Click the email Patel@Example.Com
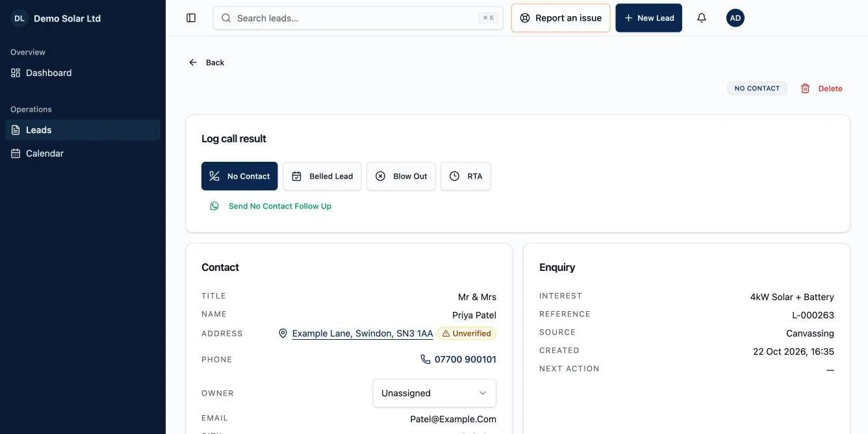The image size is (868, 434). pyautogui.click(x=453, y=419)
